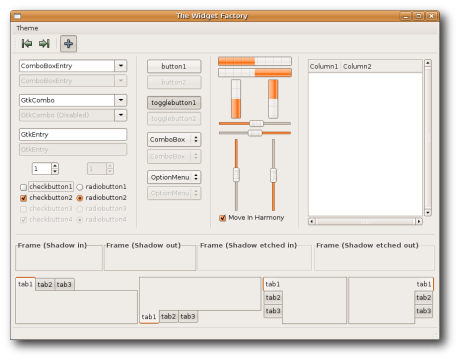This screenshot has height=360, width=460.
Task: Click the greyed checkbutton4 checkbox
Action: (x=23, y=220)
